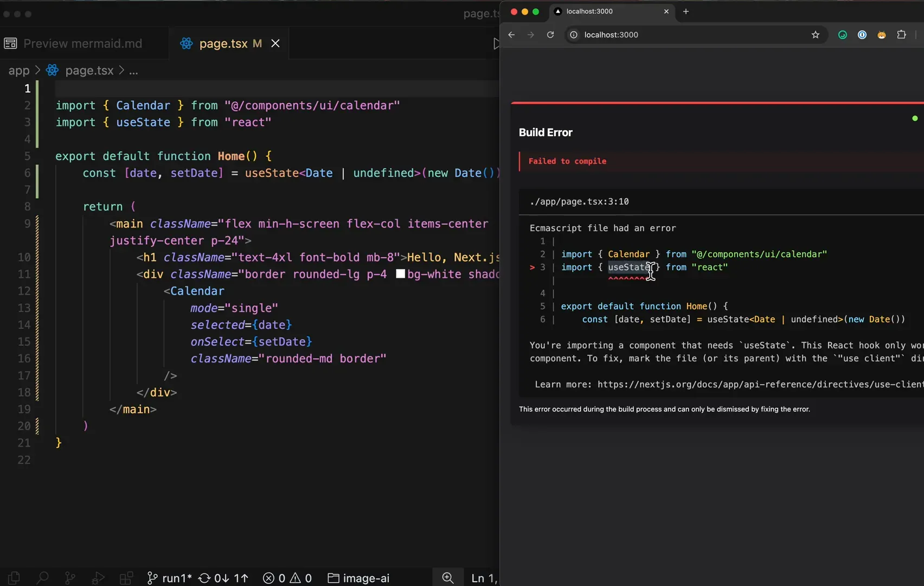Open the Extensions blocks icon
924x586 pixels.
coord(126,578)
